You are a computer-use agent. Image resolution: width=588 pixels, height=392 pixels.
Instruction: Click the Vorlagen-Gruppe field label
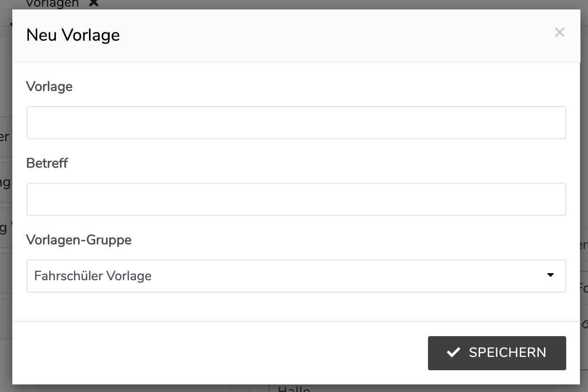pos(79,240)
